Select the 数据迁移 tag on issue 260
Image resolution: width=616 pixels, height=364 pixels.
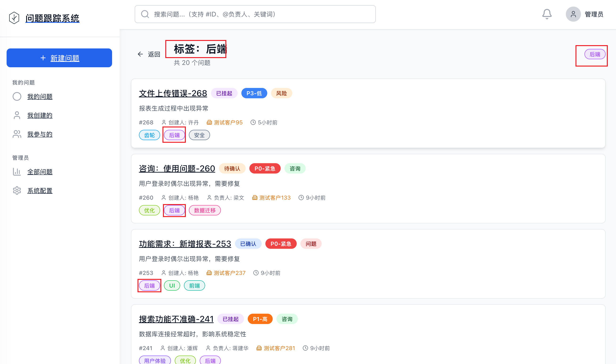(x=205, y=210)
